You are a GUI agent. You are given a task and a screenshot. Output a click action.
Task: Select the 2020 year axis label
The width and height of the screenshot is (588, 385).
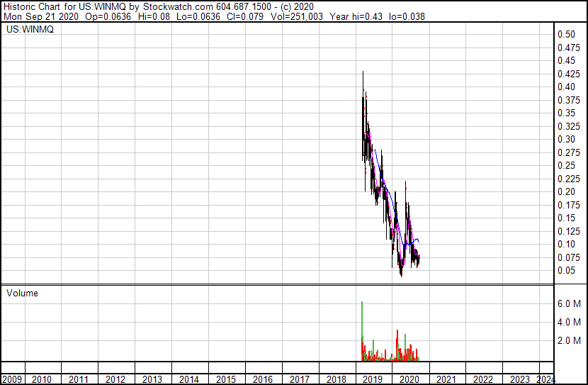(409, 379)
